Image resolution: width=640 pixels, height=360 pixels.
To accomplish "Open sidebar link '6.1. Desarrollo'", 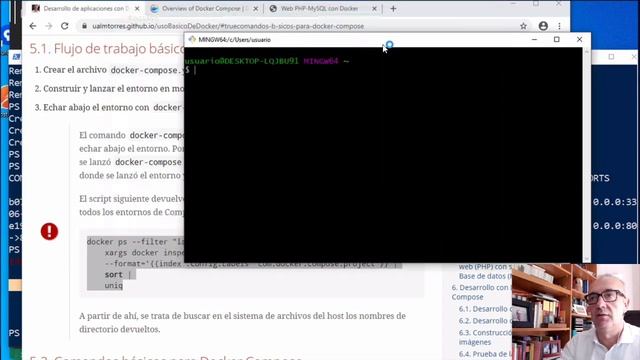I will point(485,309).
